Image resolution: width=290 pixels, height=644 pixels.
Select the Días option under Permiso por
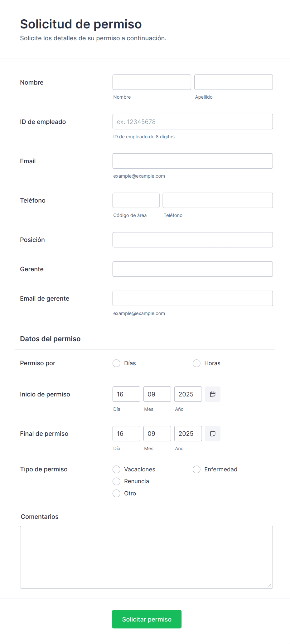[116, 363]
